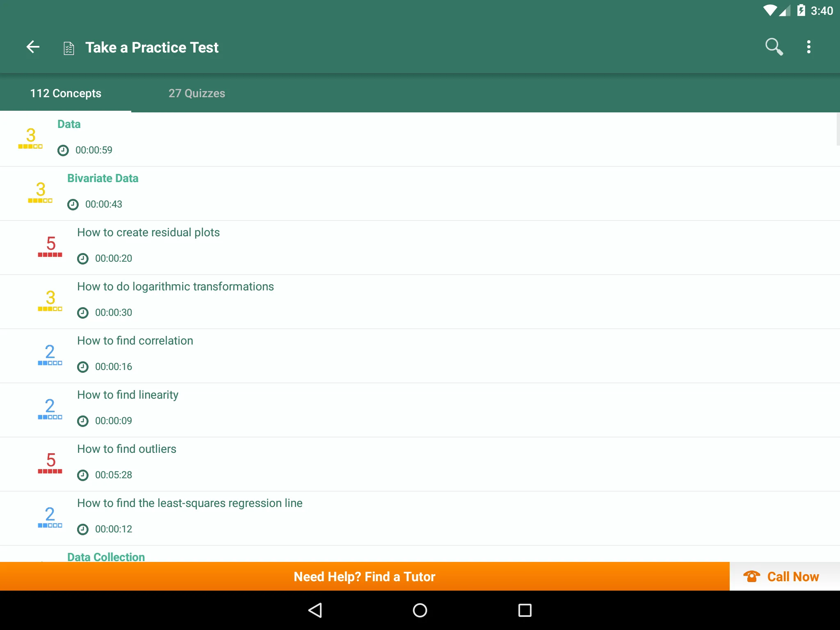Tap clock icon for least-squares regression line
840x630 pixels.
point(83,529)
